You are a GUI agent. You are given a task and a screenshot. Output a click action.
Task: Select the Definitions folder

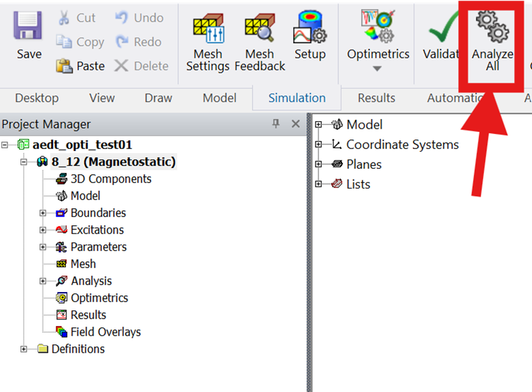click(78, 349)
